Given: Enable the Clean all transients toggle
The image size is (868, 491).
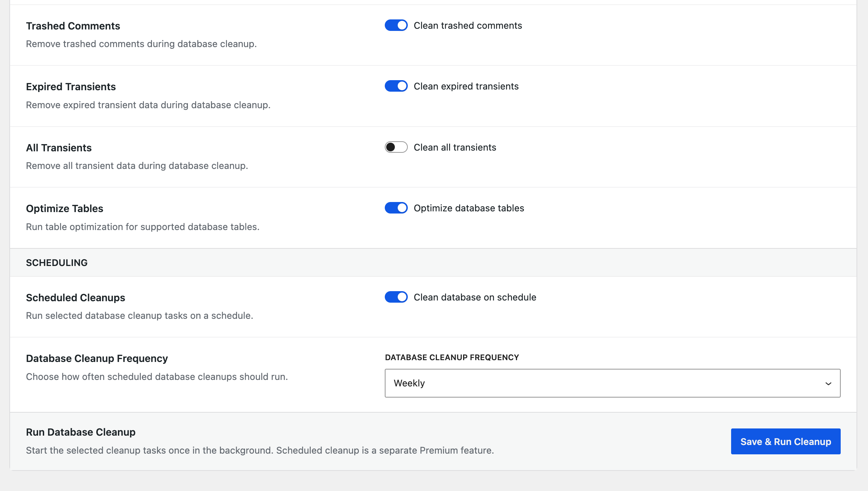Looking at the screenshot, I should [x=396, y=147].
